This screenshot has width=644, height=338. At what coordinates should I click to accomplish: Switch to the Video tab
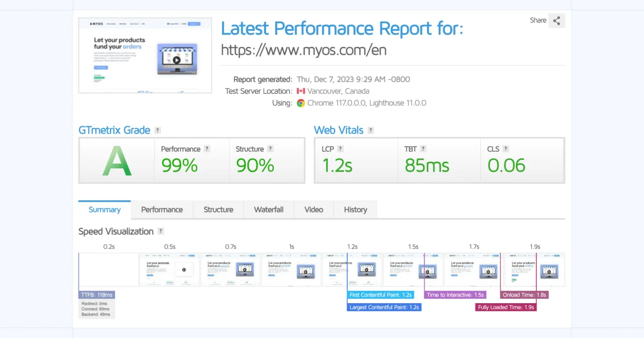[x=314, y=210]
